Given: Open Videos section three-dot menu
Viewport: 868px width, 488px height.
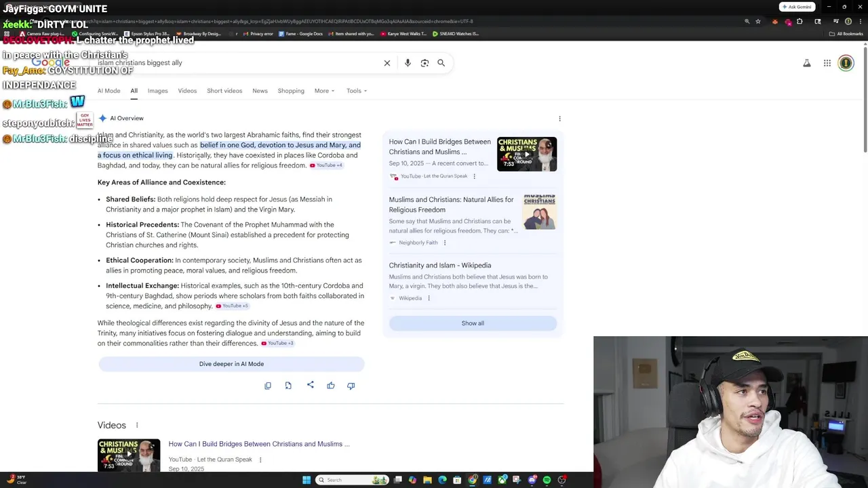Looking at the screenshot, I should coord(136,425).
